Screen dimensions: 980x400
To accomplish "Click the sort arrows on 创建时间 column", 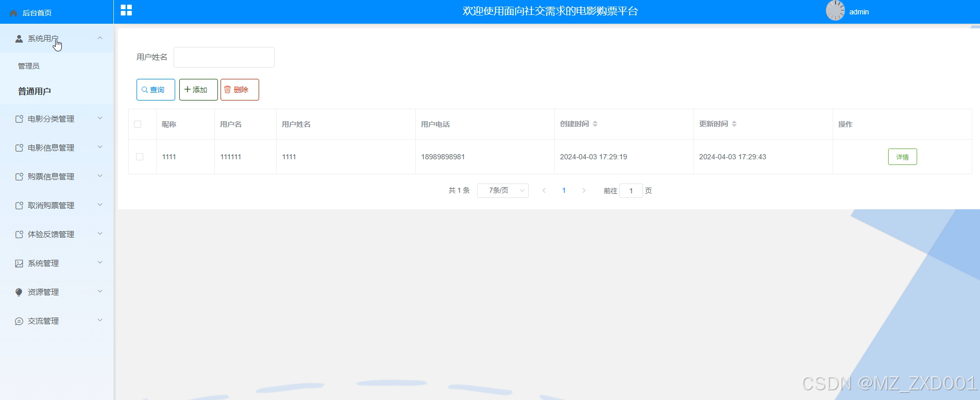I will pyautogui.click(x=595, y=124).
